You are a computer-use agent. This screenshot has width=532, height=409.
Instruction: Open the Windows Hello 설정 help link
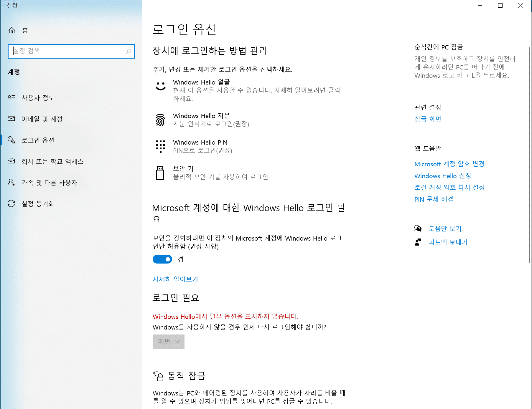coord(443,176)
